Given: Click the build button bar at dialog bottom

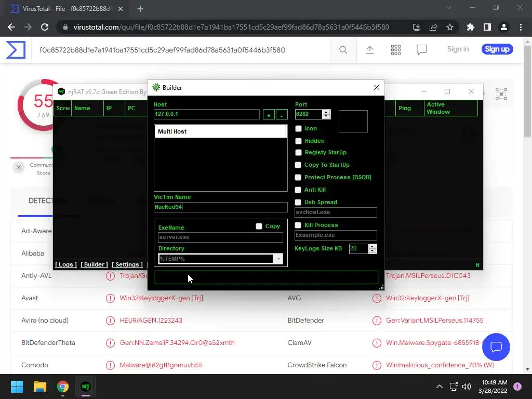Looking at the screenshot, I should click(267, 277).
